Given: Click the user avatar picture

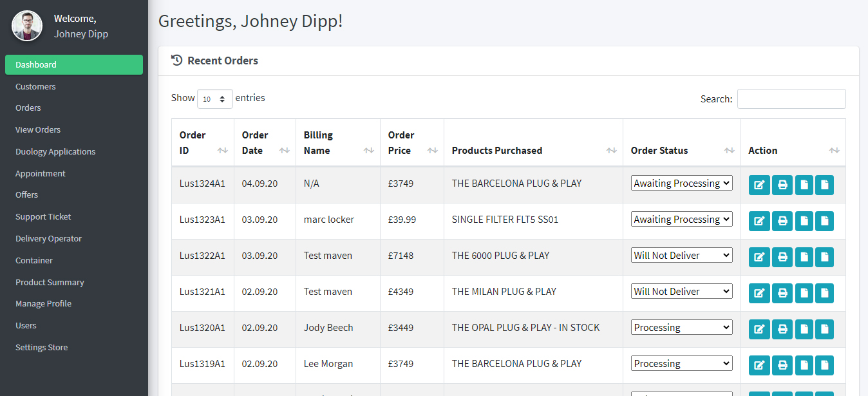Looking at the screenshot, I should 27,26.
